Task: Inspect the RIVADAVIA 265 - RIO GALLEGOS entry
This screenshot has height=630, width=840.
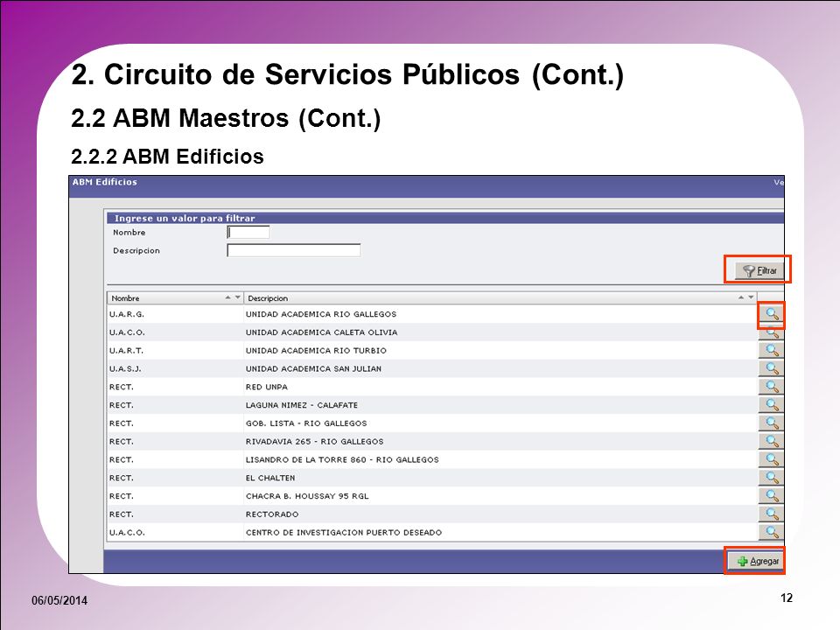Action: tap(772, 441)
